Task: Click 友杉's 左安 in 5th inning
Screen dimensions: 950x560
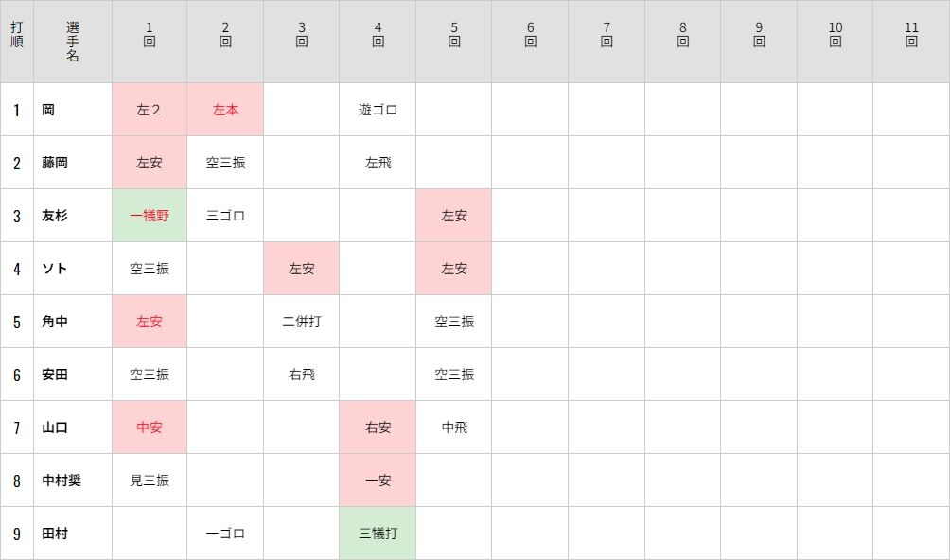Action: point(454,216)
